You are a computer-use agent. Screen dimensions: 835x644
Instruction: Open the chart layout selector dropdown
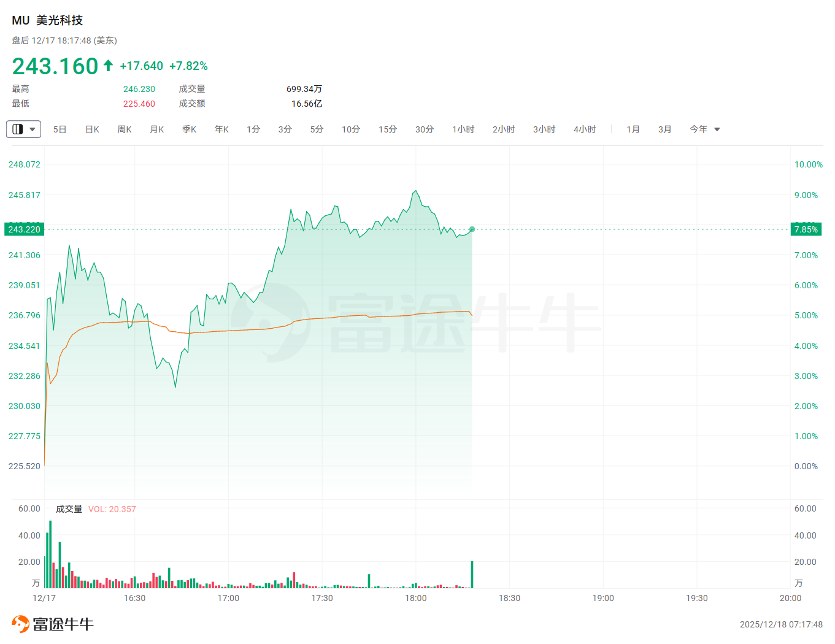click(x=23, y=129)
